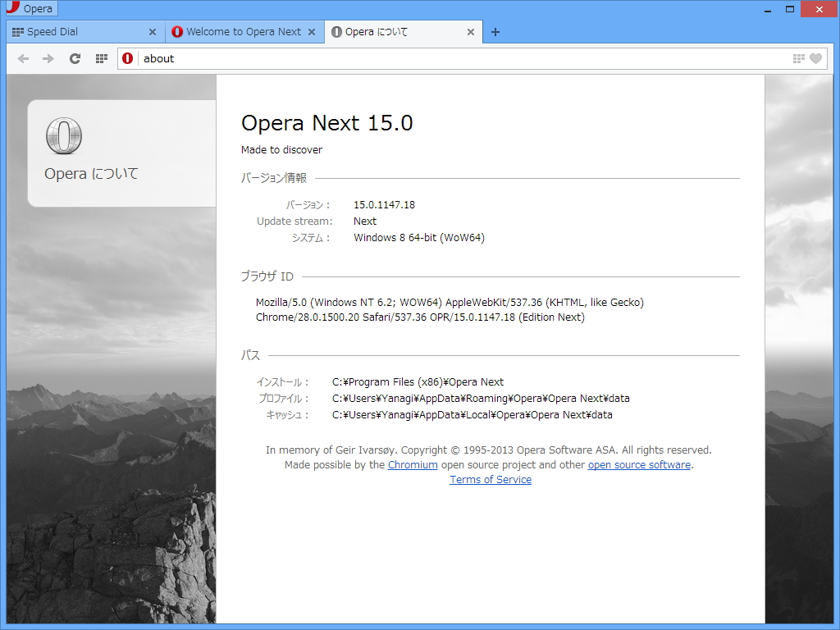Screen dimensions: 840x630
Task: Click the forward navigation arrow
Action: [x=48, y=58]
